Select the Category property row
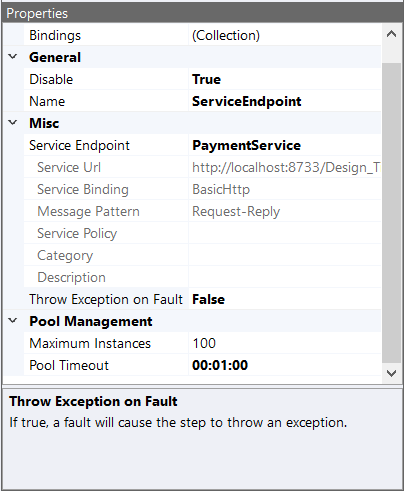 [x=202, y=255]
